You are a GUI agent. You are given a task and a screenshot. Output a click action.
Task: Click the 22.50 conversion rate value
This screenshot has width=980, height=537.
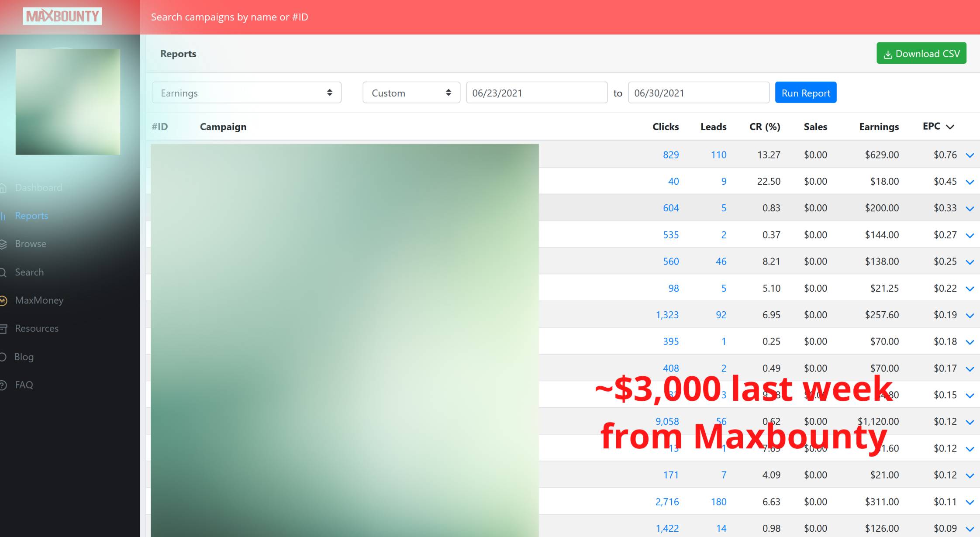coord(769,181)
